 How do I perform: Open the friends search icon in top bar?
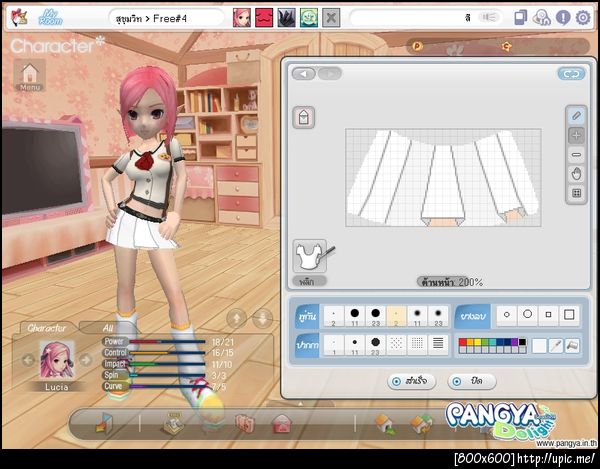tap(541, 18)
